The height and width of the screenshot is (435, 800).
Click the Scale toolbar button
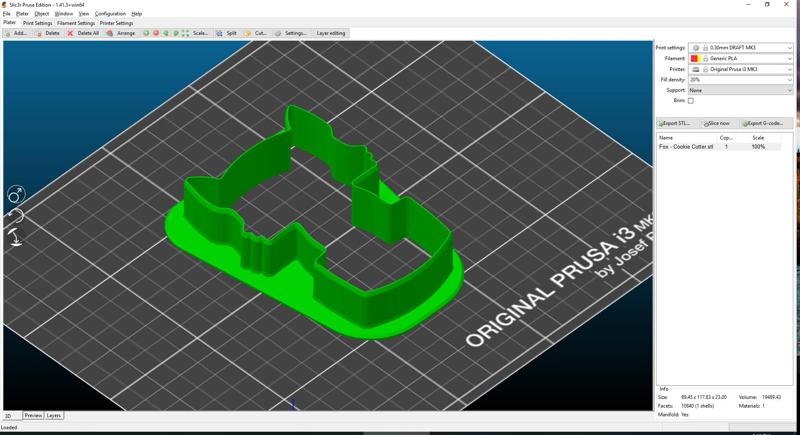(195, 33)
